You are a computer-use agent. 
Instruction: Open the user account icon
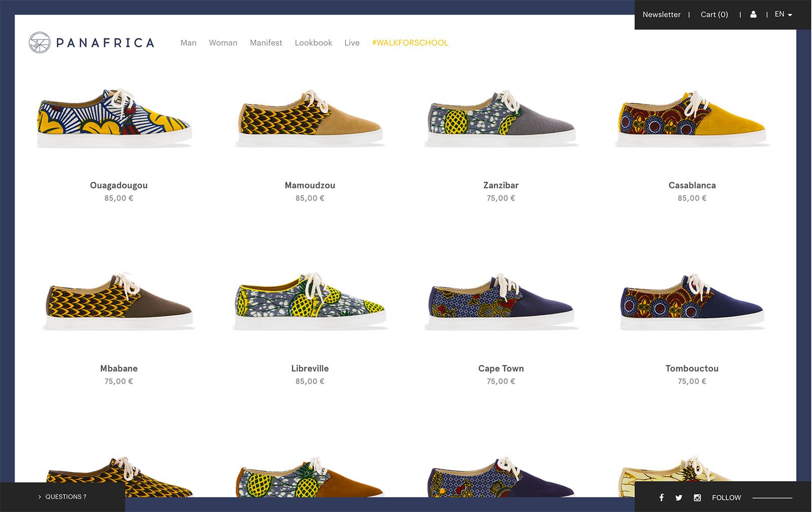pos(753,15)
